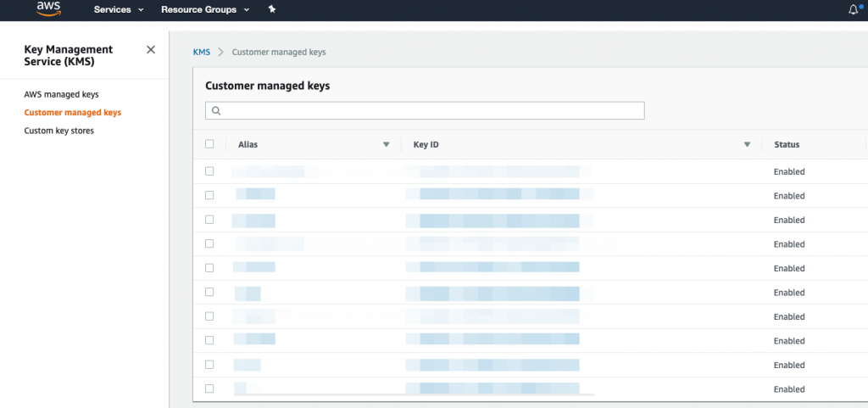Viewport: 868px width, 408px height.
Task: Open Custom key stores in sidebar
Action: pyautogui.click(x=58, y=131)
